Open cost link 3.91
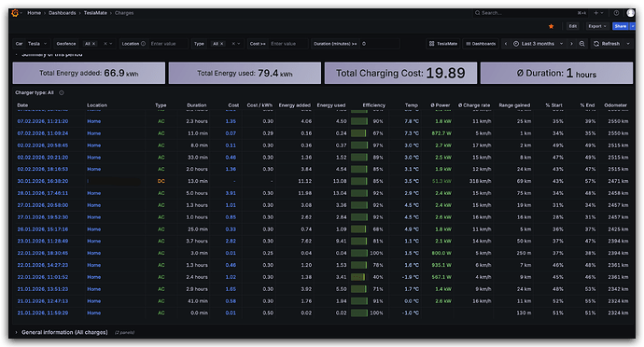644x347 pixels. [231, 193]
